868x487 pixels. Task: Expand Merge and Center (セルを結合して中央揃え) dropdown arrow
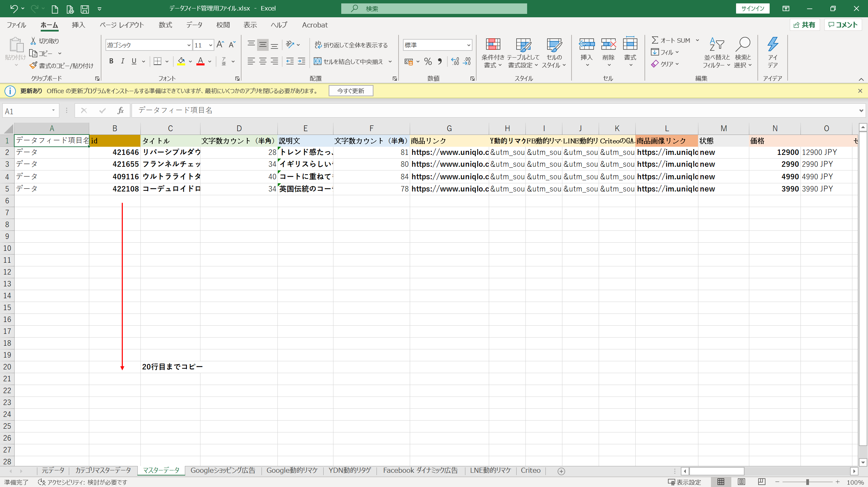(x=390, y=62)
